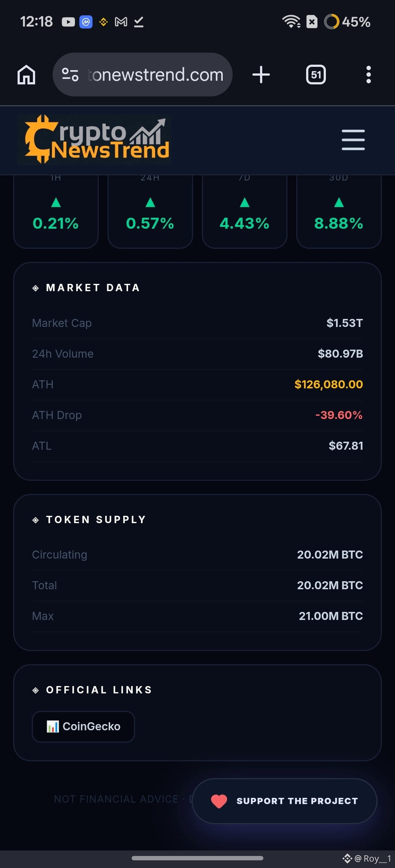Tap the Market Data diamond icon
Screen dimensions: 395x868
[x=35, y=288]
